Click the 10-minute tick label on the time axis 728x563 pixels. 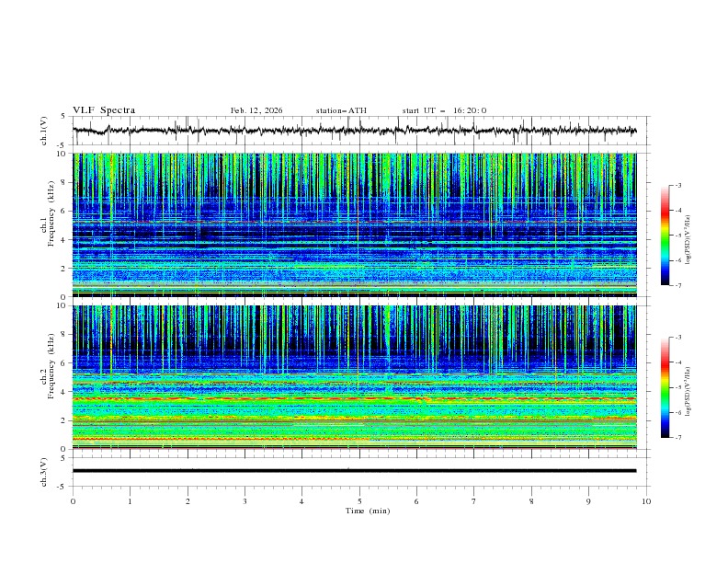(x=646, y=501)
